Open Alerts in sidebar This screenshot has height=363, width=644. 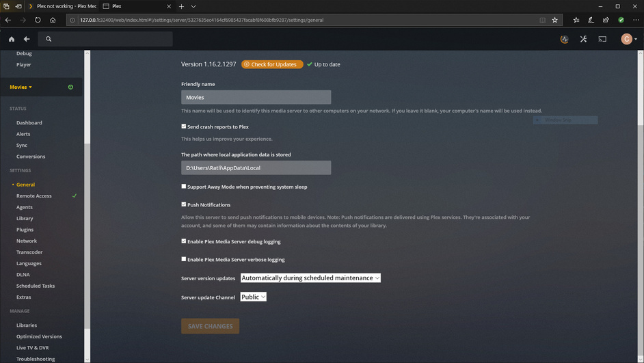(x=23, y=134)
